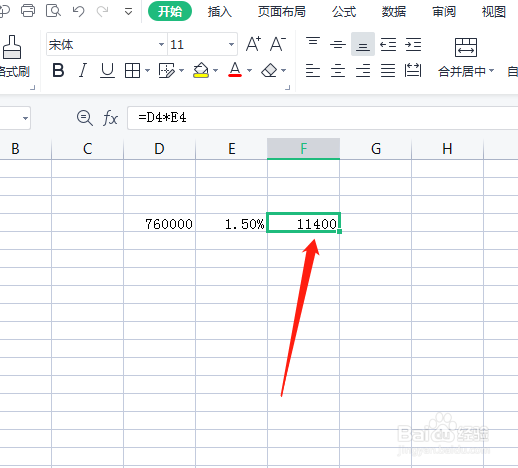518x468 pixels.
Task: Select cell containing 760000
Action: [159, 223]
